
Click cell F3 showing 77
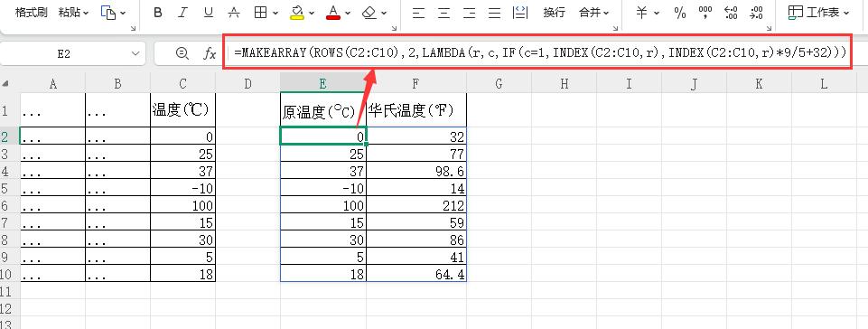pyautogui.click(x=416, y=154)
